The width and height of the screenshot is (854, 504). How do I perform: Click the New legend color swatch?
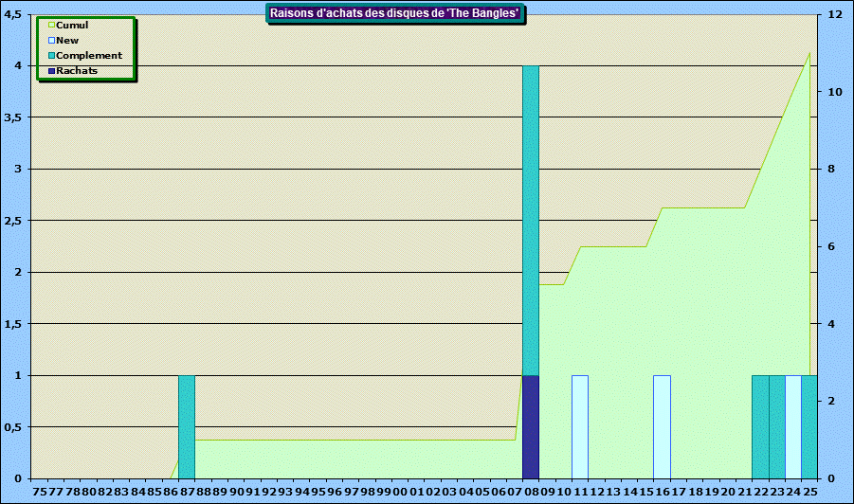pyautogui.click(x=51, y=41)
